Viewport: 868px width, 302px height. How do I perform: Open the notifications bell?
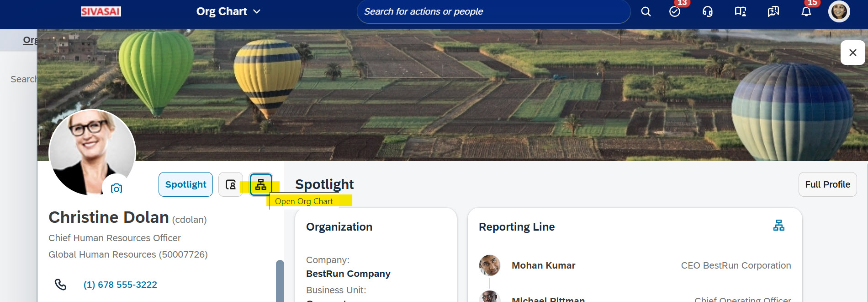pyautogui.click(x=806, y=11)
